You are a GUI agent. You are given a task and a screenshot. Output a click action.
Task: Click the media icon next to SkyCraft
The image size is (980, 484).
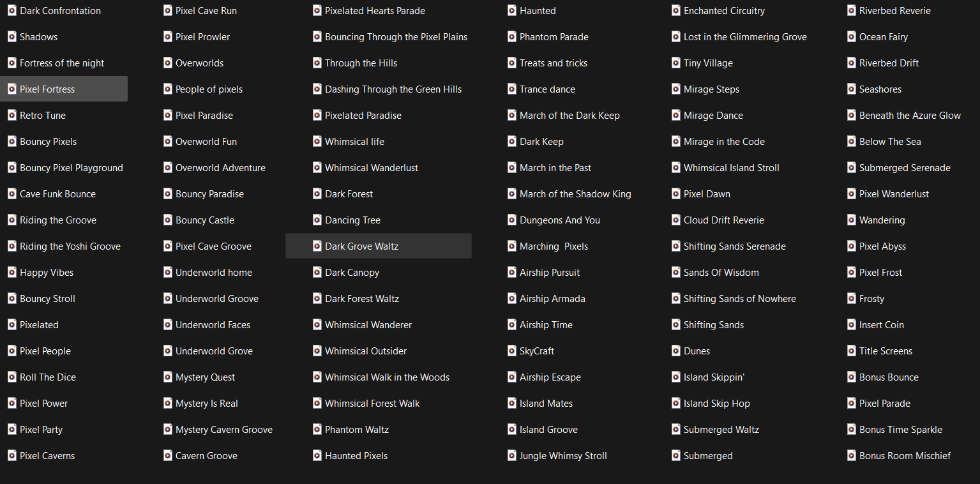point(512,351)
